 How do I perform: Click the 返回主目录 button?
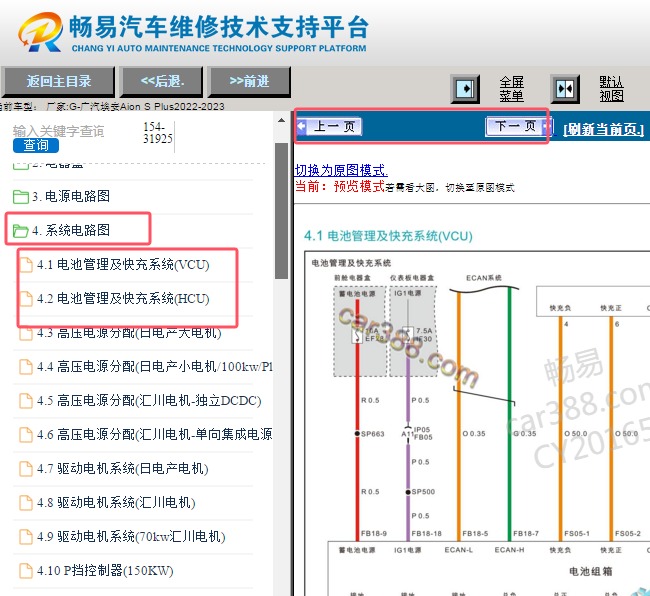[58, 82]
